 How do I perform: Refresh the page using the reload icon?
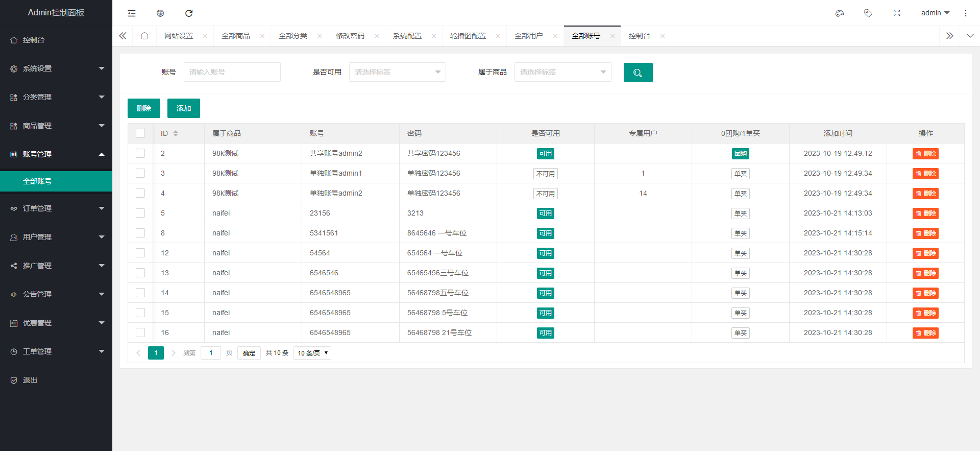click(x=189, y=13)
